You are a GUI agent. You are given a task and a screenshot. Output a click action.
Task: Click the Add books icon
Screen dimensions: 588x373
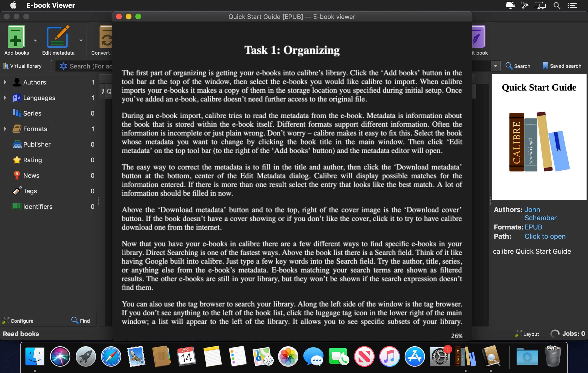click(x=16, y=37)
